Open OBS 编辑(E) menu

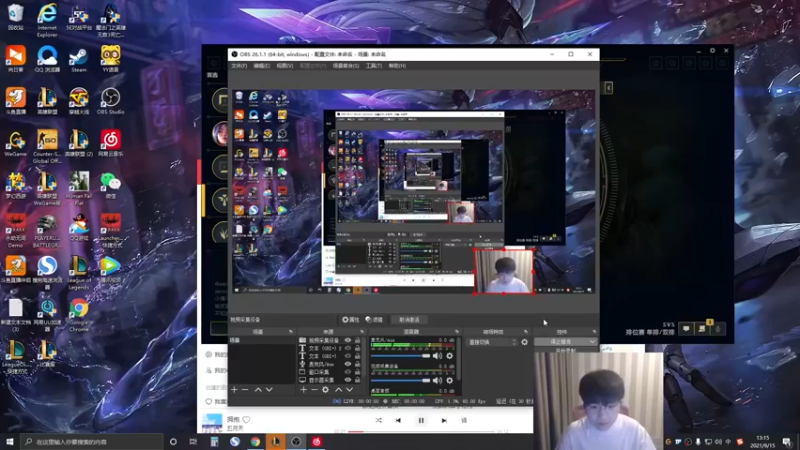click(x=261, y=66)
